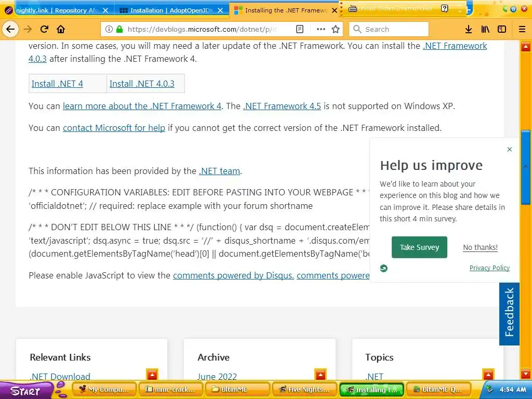Viewport: 532px width, 399px height.
Task: Bookmark this page with the star icon
Action: tap(336, 29)
